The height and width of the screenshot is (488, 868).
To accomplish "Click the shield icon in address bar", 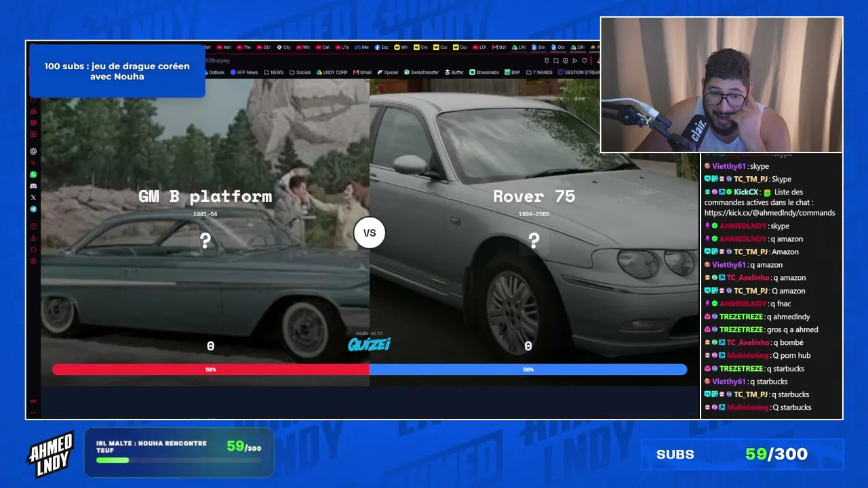I will [x=565, y=60].
